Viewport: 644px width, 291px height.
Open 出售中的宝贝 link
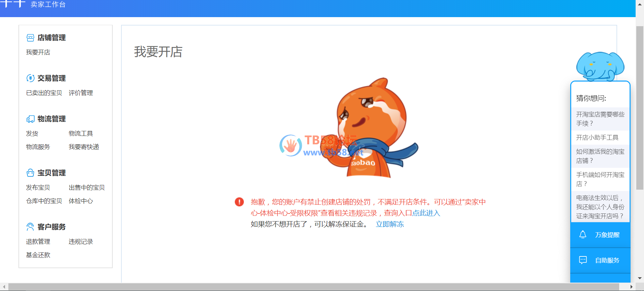pyautogui.click(x=87, y=188)
